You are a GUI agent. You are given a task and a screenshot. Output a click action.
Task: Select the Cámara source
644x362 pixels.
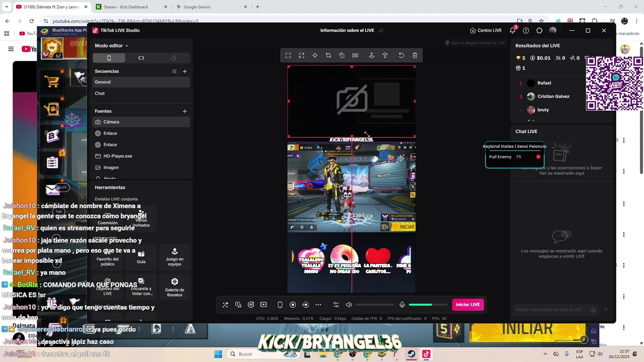point(141,122)
